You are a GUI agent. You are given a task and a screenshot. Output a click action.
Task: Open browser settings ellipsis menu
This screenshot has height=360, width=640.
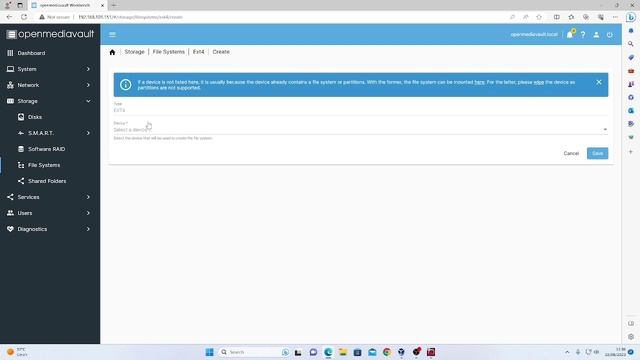(x=615, y=17)
